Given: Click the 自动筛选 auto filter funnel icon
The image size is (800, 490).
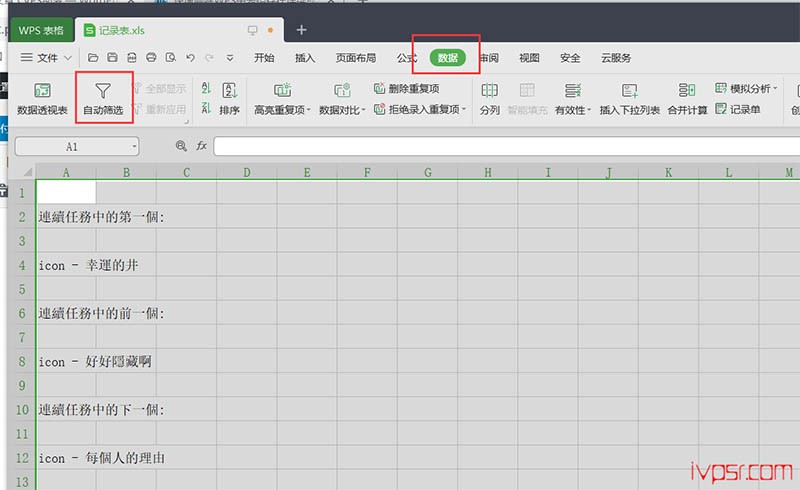Looking at the screenshot, I should pyautogui.click(x=103, y=91).
